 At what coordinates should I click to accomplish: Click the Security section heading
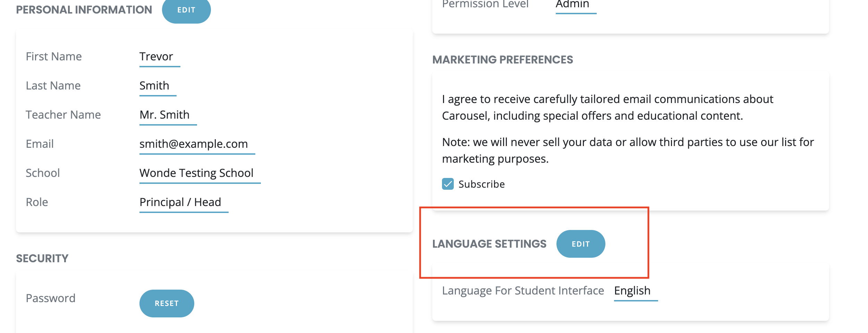coord(42,258)
